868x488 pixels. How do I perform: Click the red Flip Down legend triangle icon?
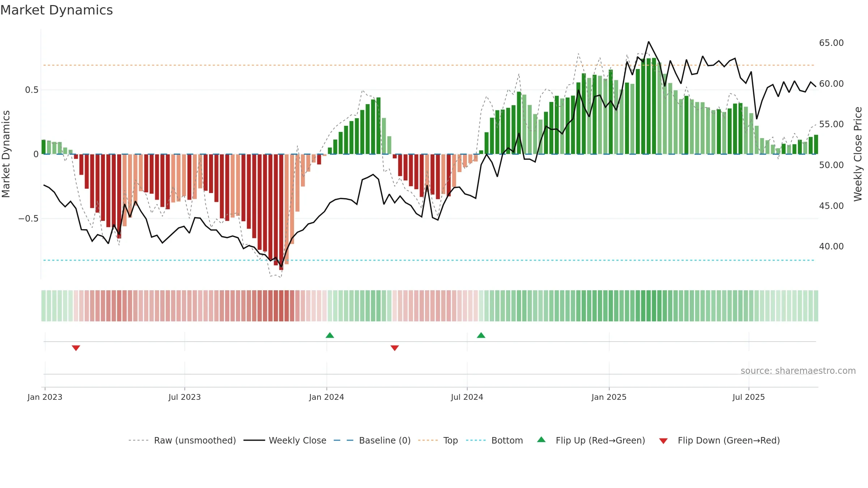[663, 441]
